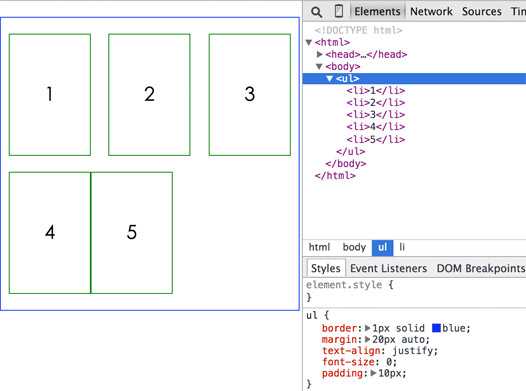
Task: Click the DOCTYPE html line
Action: pyautogui.click(x=358, y=30)
